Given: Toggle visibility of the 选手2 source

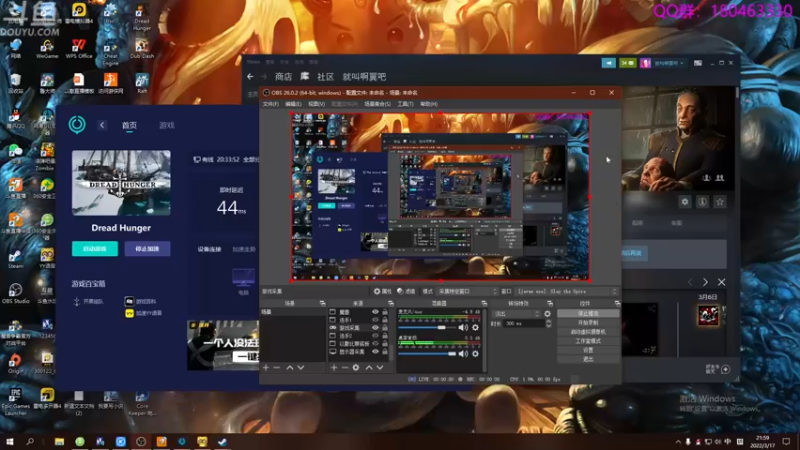Looking at the screenshot, I should point(376,336).
